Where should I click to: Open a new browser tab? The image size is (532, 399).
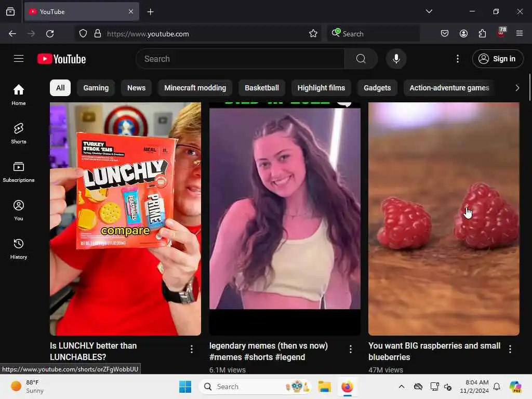150,12
